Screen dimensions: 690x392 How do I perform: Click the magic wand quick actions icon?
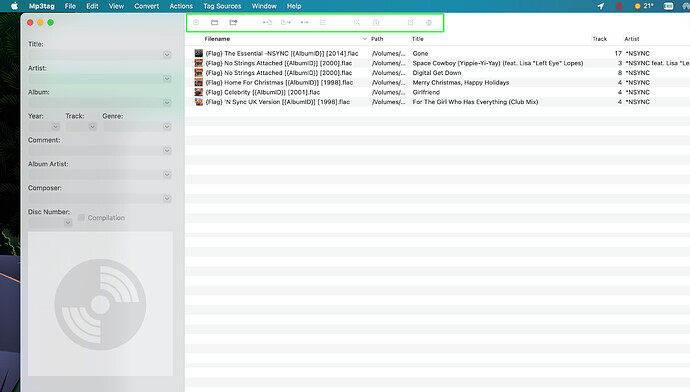(357, 22)
